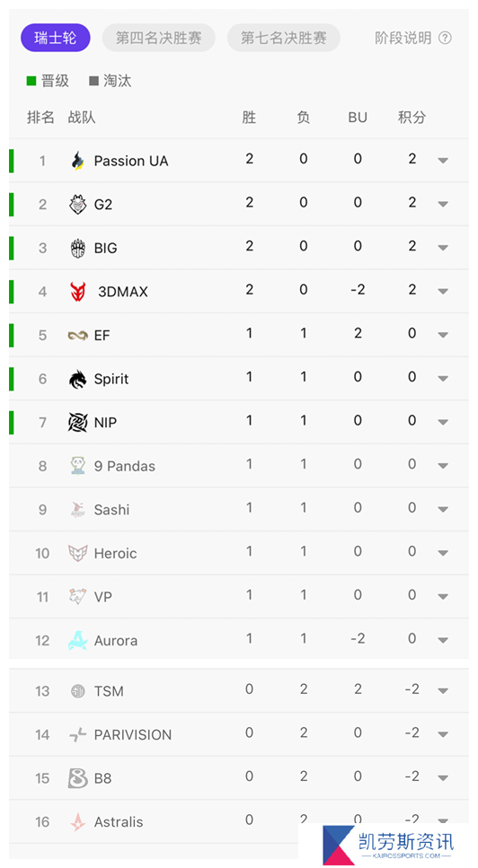Click the 凯劳斯资讯 watermark logo
Screen dimensions: 478x868
(x=388, y=845)
